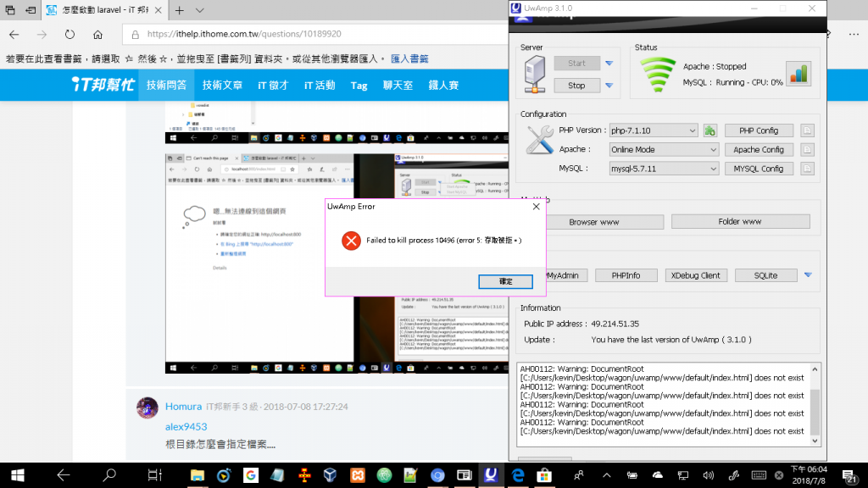The height and width of the screenshot is (488, 868).
Task: Click the 匯入書籤 link
Action: point(409,58)
